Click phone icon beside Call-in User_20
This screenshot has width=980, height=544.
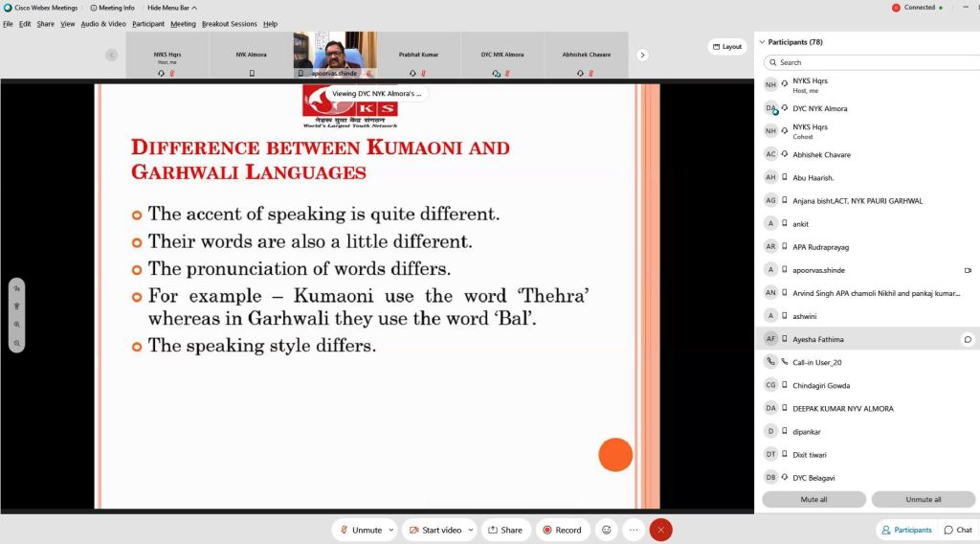click(x=785, y=362)
